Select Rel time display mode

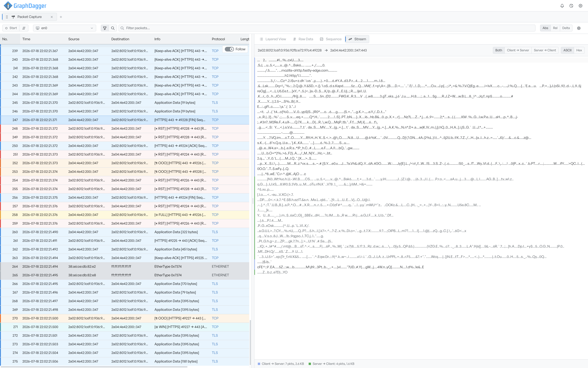(555, 28)
